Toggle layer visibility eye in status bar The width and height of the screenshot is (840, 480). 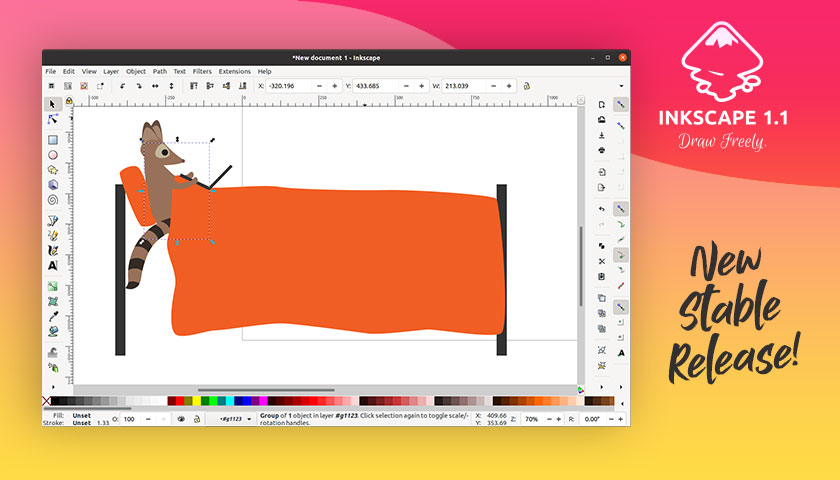[x=181, y=419]
